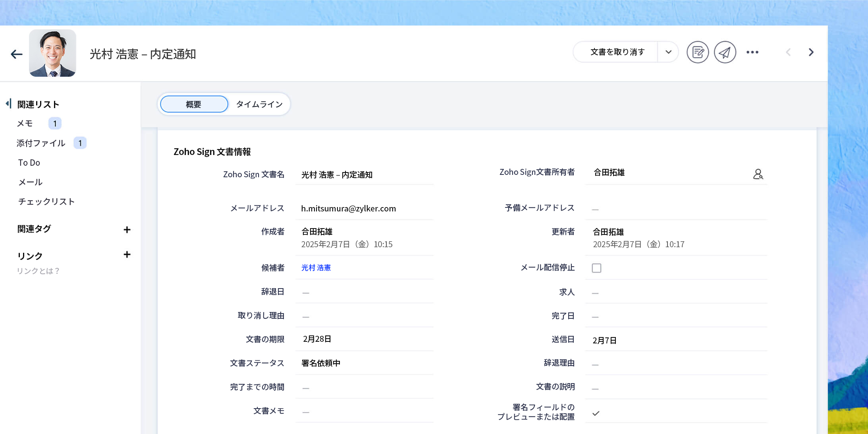Add a link using the リンク plus icon
The height and width of the screenshot is (434, 868).
click(x=127, y=254)
